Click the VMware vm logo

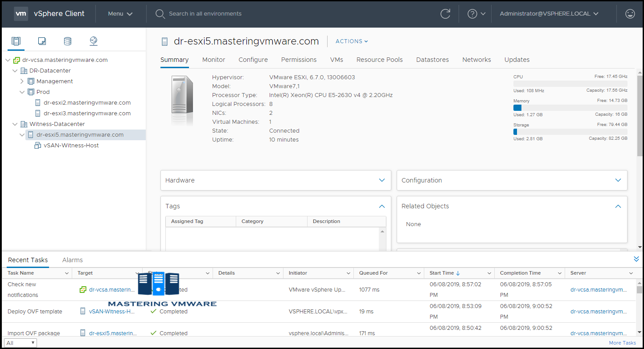[x=21, y=13]
